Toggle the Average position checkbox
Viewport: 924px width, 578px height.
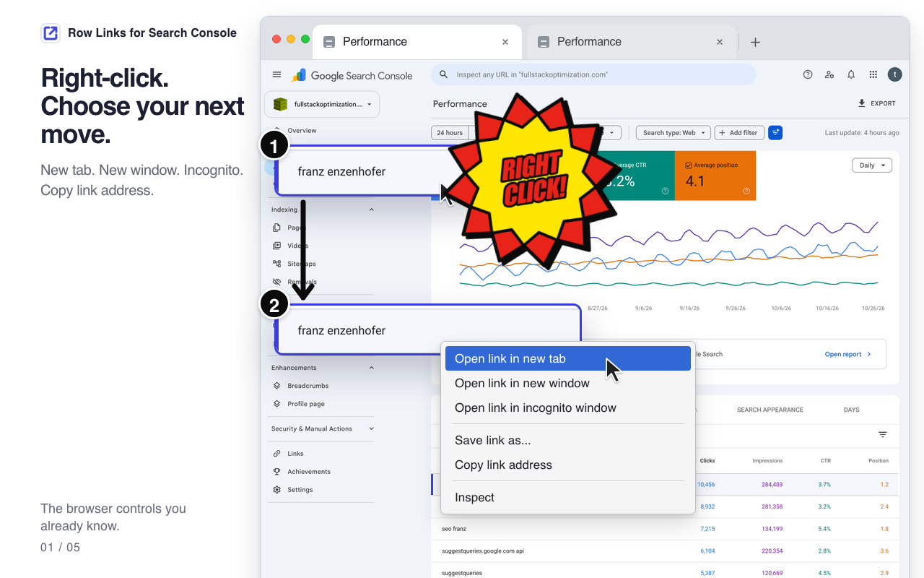(x=688, y=165)
